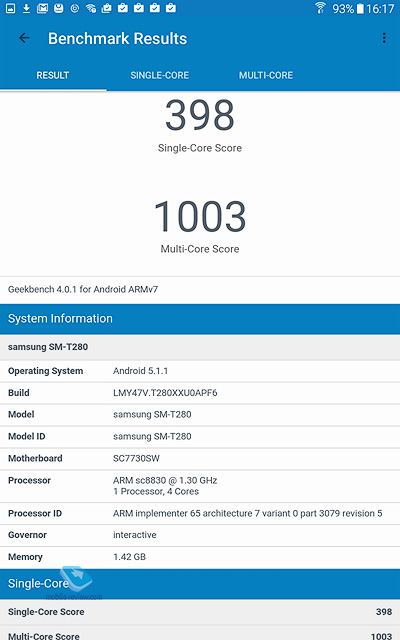Go back using the arrow icon
This screenshot has height=640, width=400.
24,38
